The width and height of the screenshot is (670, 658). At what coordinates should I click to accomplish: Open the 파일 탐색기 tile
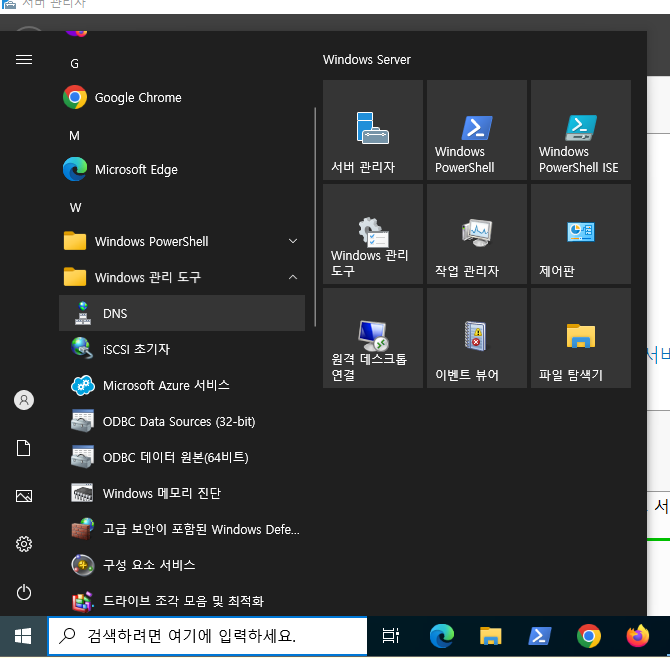pos(581,338)
